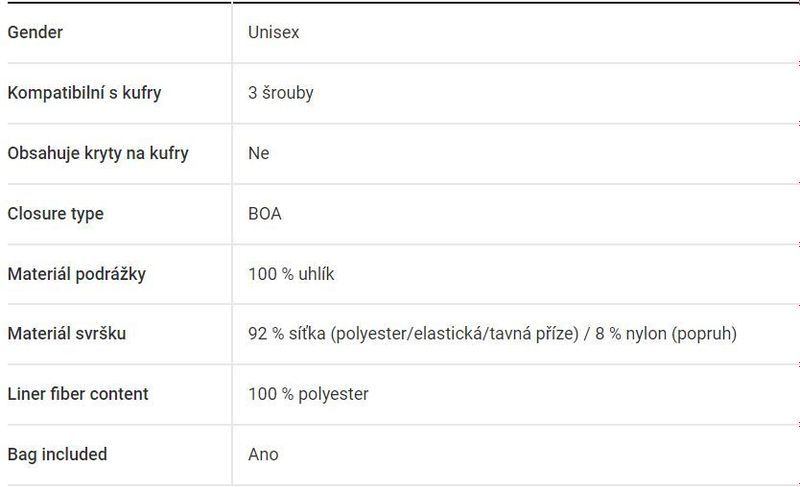Click the word kufry in Obsahuje row
800x487 pixels.
click(x=169, y=153)
